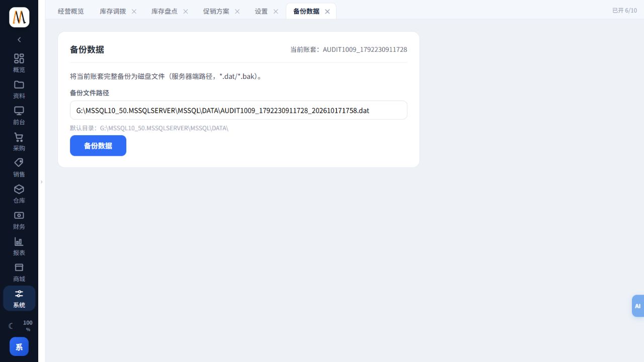Toggle dark mode moon icon
The image size is (644, 362).
tap(11, 326)
